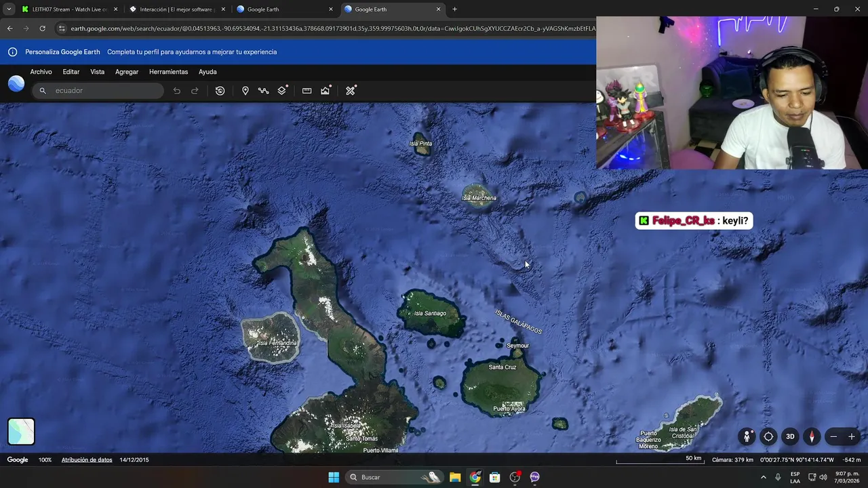Viewport: 868px width, 488px height.
Task: Click the Santa Cruz map label
Action: (502, 367)
